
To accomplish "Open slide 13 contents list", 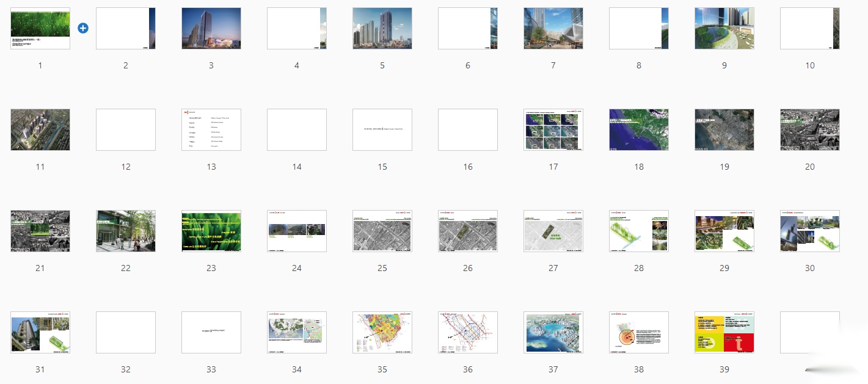I will [211, 129].
